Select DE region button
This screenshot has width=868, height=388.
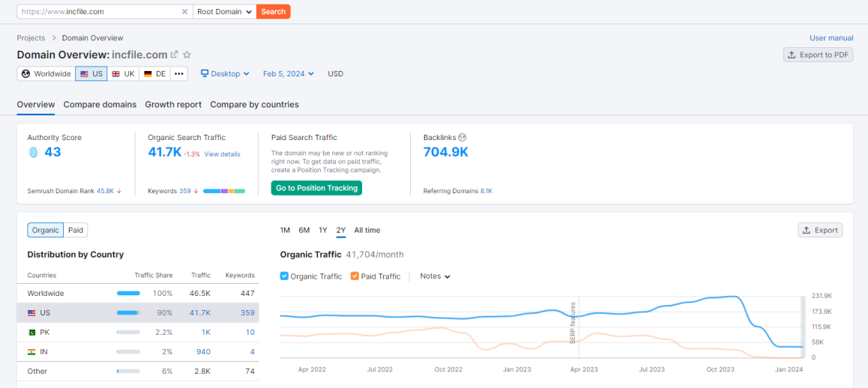pyautogui.click(x=155, y=73)
